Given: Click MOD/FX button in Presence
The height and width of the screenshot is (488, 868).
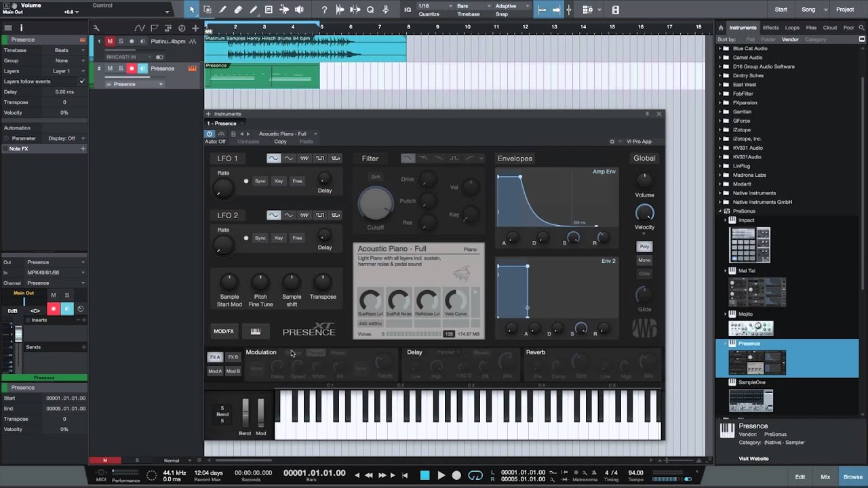Looking at the screenshot, I should point(224,331).
